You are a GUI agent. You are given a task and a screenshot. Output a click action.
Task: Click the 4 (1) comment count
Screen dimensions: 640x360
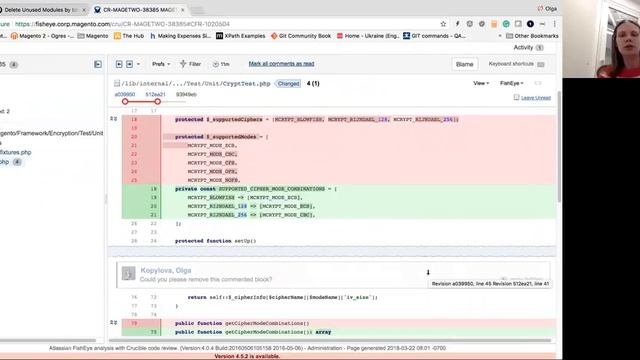pos(313,83)
